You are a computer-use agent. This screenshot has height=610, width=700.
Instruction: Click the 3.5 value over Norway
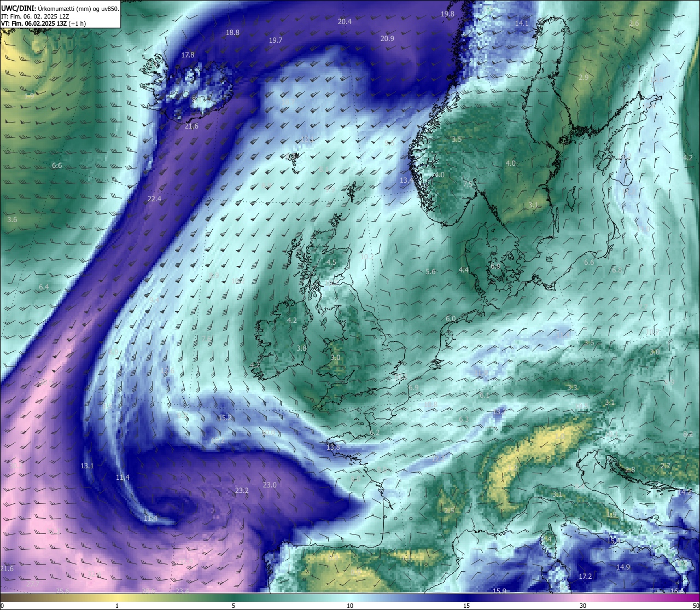tap(457, 139)
